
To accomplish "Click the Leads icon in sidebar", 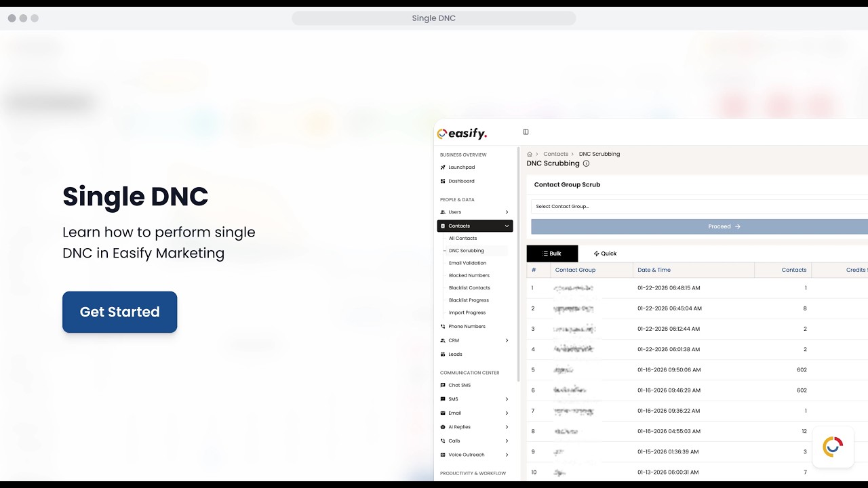I will pos(443,354).
